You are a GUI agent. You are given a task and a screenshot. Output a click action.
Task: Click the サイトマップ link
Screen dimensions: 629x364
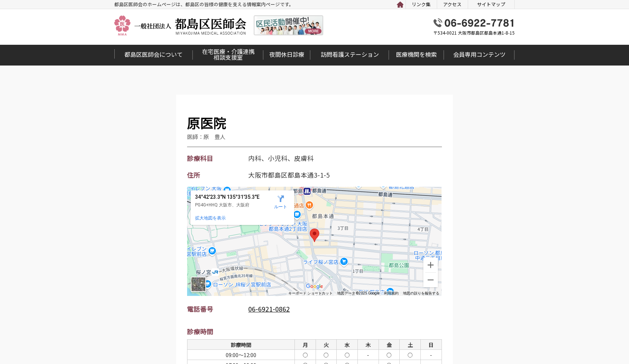pyautogui.click(x=491, y=5)
